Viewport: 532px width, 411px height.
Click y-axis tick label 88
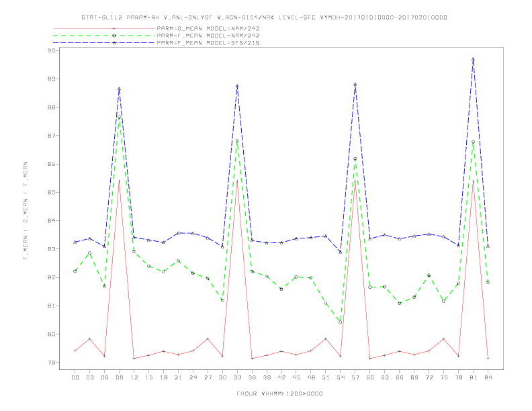click(x=52, y=107)
